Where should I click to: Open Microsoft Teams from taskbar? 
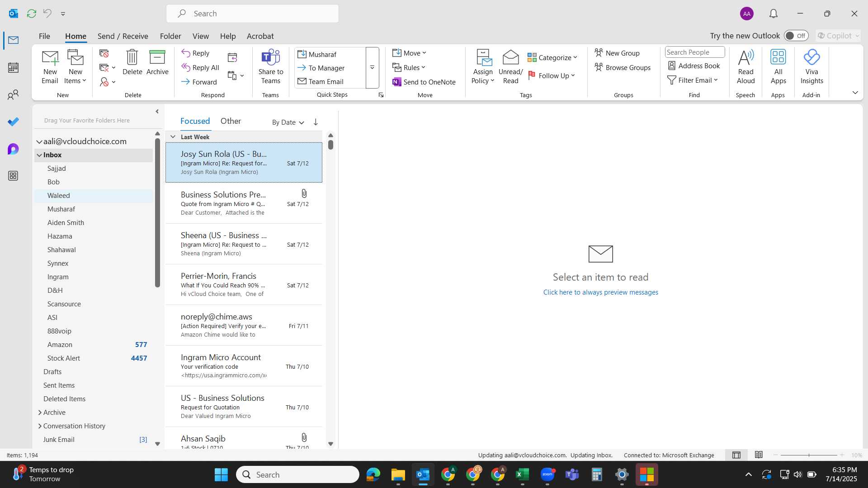[x=572, y=474]
